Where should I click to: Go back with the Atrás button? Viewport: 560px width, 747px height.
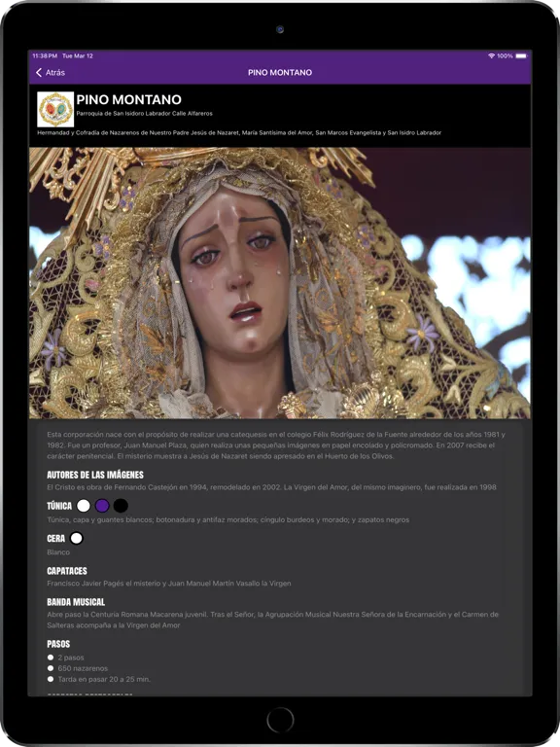tap(50, 72)
